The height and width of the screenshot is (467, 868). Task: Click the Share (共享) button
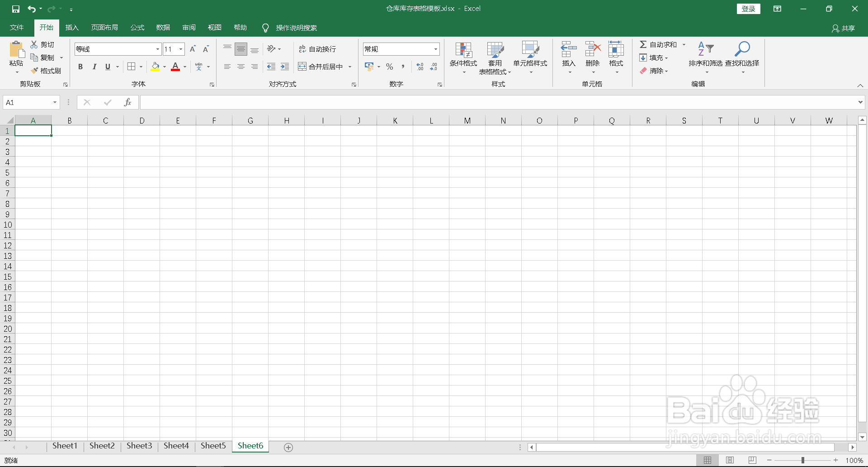pyautogui.click(x=844, y=28)
